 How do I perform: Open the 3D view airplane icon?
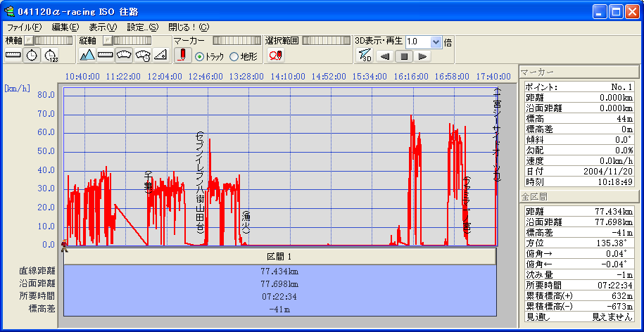(x=364, y=56)
